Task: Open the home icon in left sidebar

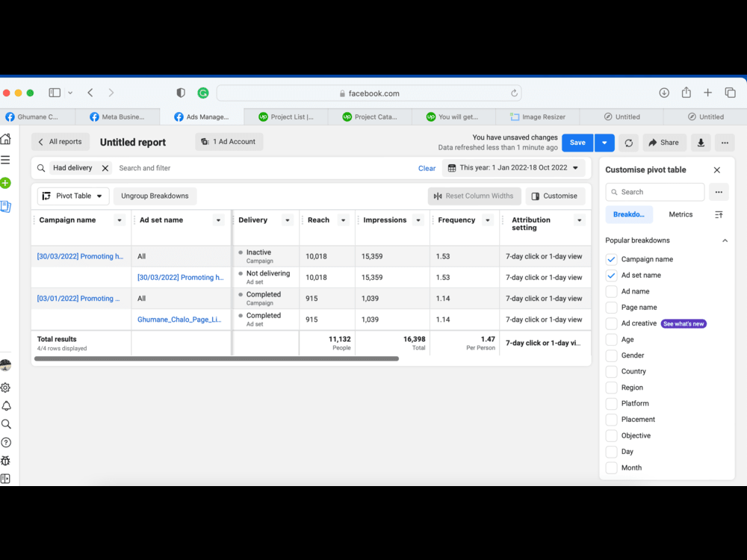Action: (x=6, y=139)
